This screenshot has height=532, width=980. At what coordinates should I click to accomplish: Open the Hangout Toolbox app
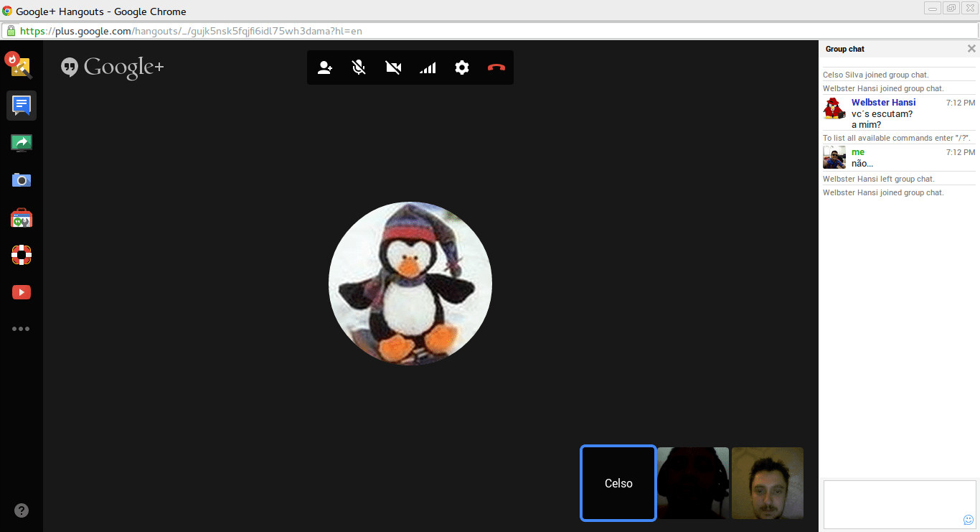(x=21, y=218)
